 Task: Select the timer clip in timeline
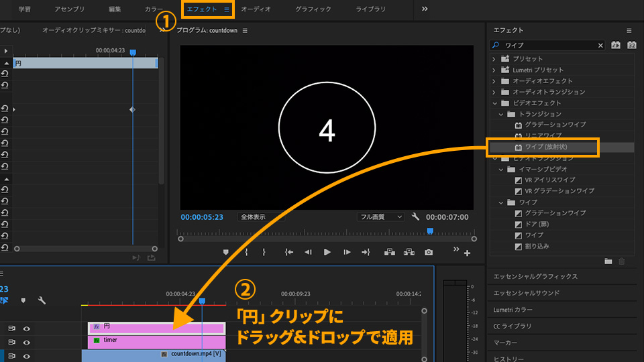156,342
